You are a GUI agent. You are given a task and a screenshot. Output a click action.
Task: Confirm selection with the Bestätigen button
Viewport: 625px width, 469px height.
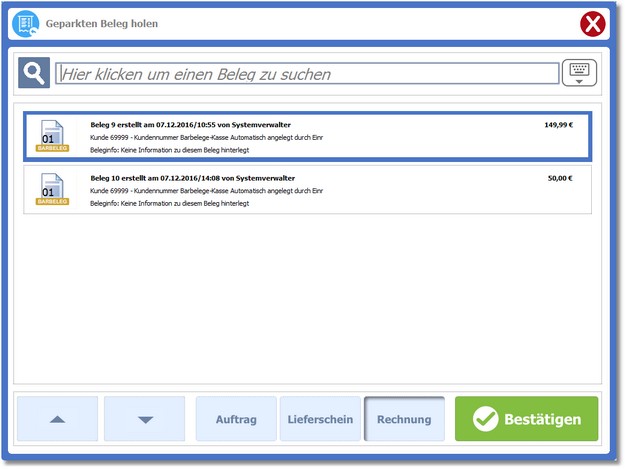click(526, 420)
